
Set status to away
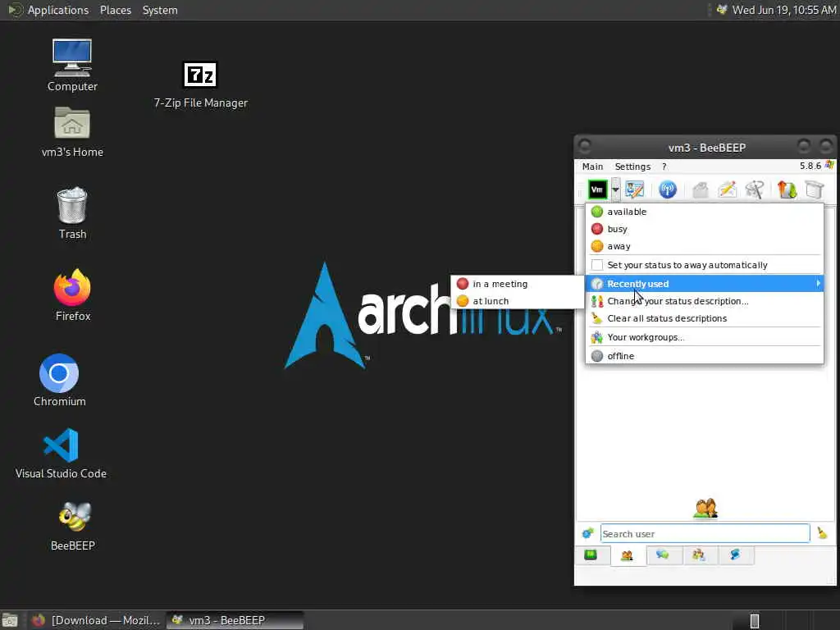704,246
